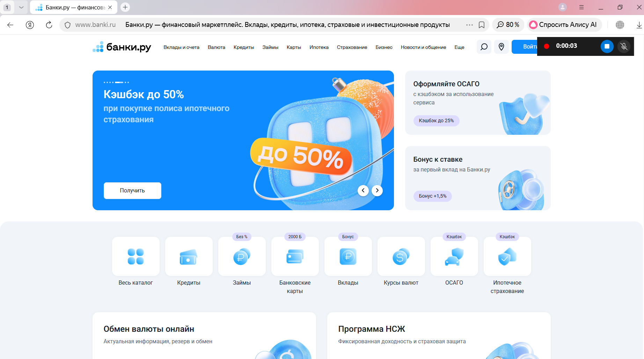644x359 pixels.
Task: Open the Страхование menu item
Action: (352, 47)
